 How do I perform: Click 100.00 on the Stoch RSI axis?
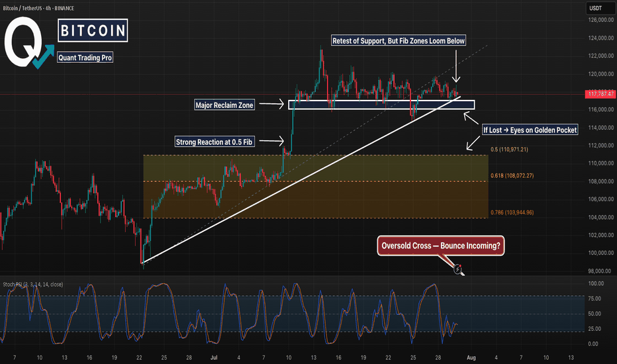(x=596, y=284)
